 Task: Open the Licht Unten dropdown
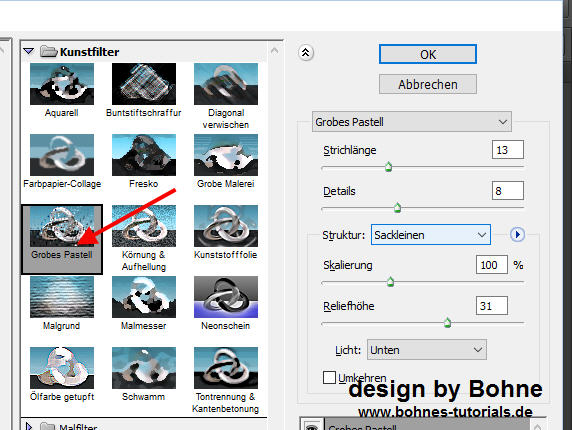click(x=426, y=350)
